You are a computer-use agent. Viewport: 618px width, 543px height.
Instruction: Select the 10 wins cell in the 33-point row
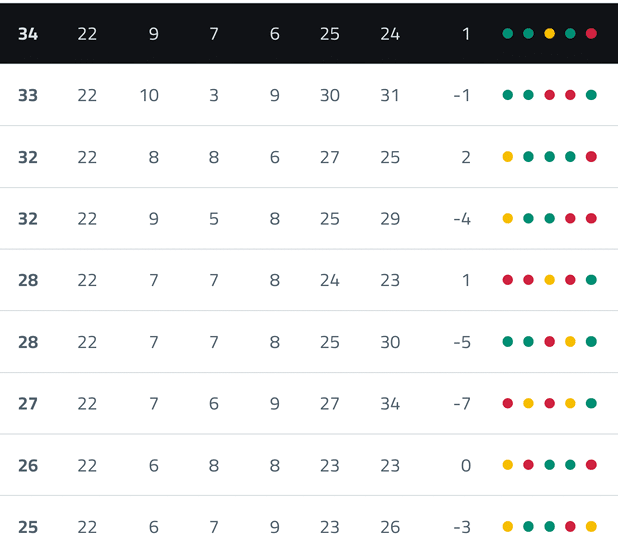pos(149,96)
